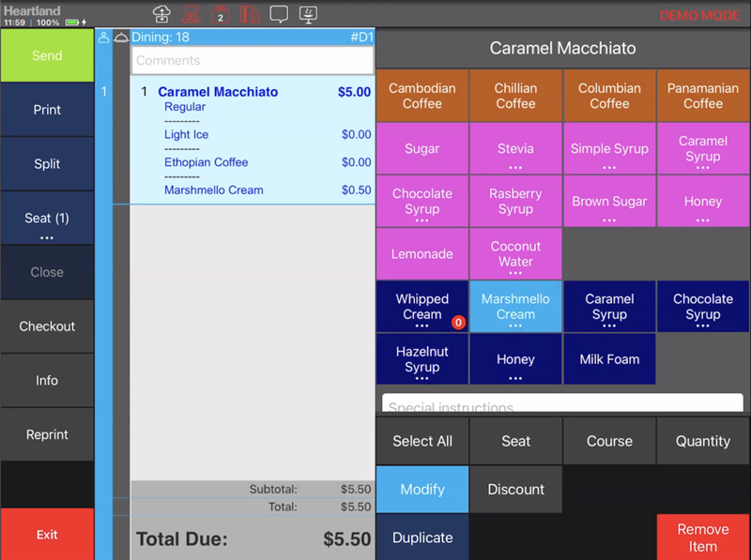The height and width of the screenshot is (560, 751).
Task: Open the cash drawer icon showing 2
Action: click(221, 14)
